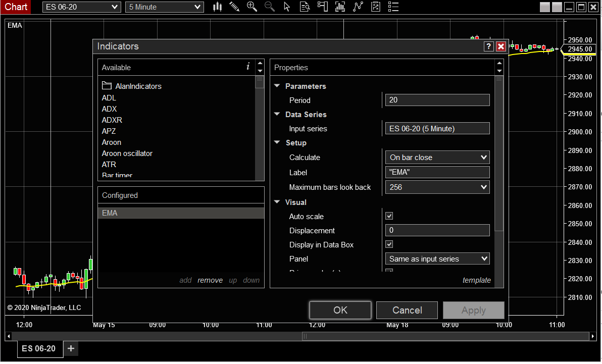
Task: Open the data box icon
Action: click(x=305, y=7)
